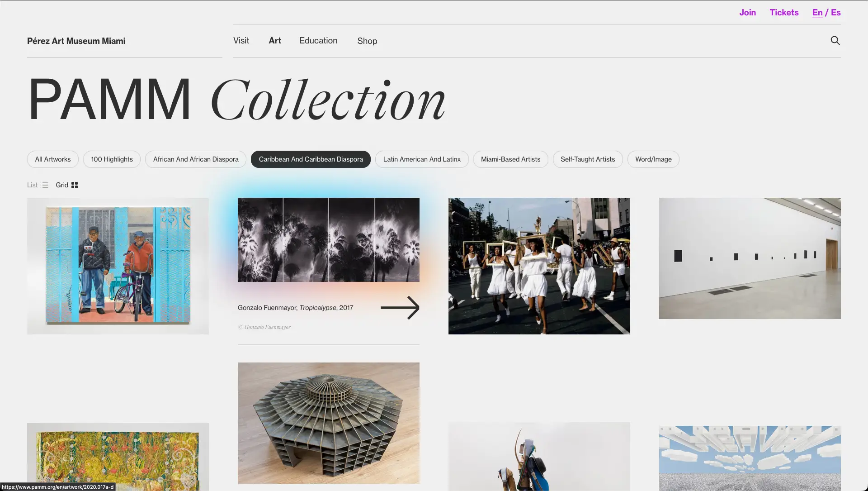868x491 pixels.
Task: Filter by Self-Taught Artists
Action: pos(588,159)
